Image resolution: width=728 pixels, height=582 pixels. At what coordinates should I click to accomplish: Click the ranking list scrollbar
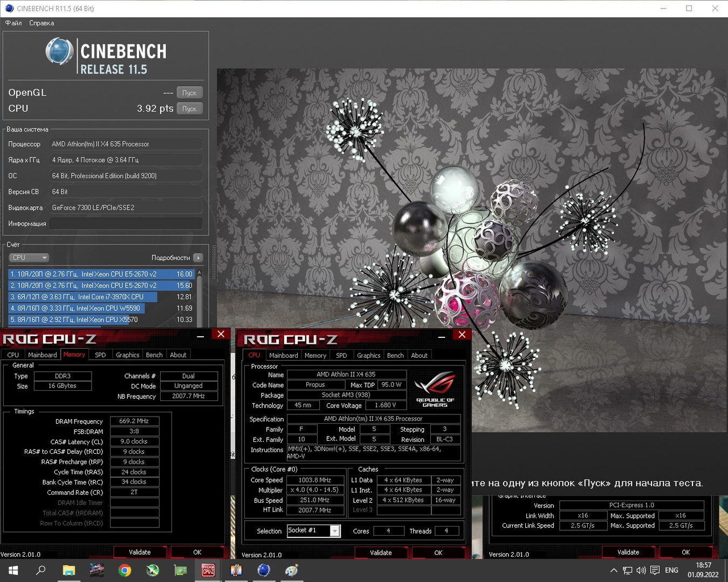pos(199,298)
